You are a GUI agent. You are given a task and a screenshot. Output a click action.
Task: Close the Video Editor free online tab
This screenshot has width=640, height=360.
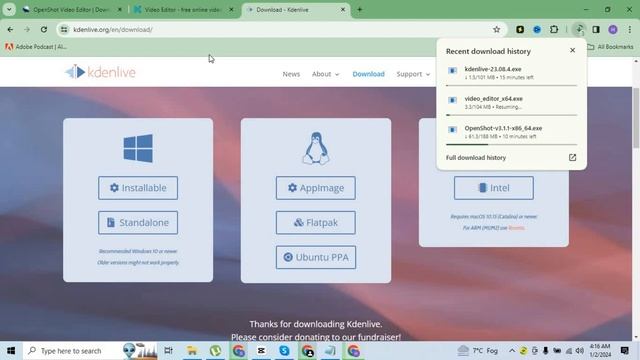coord(231,10)
